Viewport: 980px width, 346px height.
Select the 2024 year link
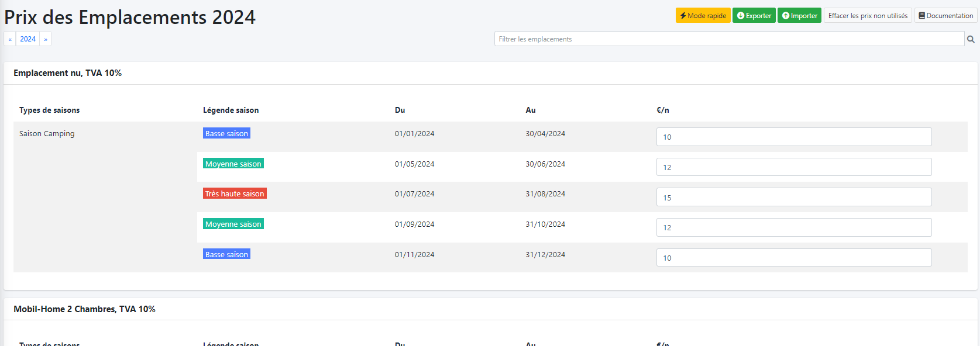click(x=27, y=39)
